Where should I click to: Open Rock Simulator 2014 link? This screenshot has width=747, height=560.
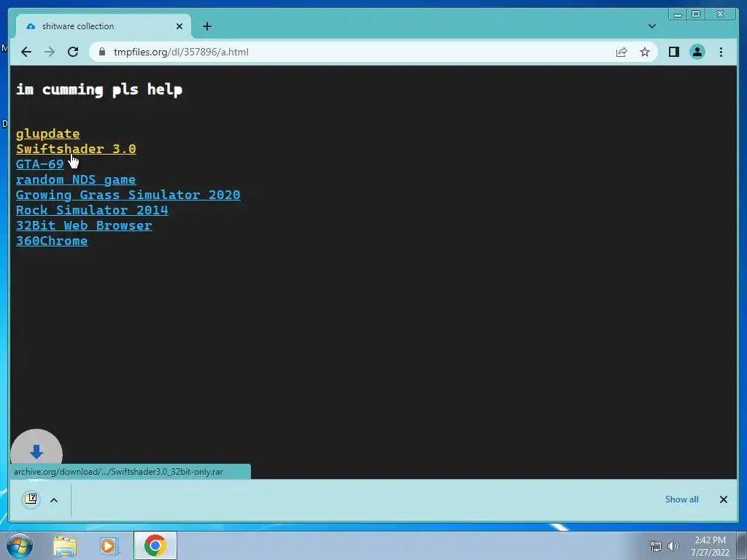92,210
